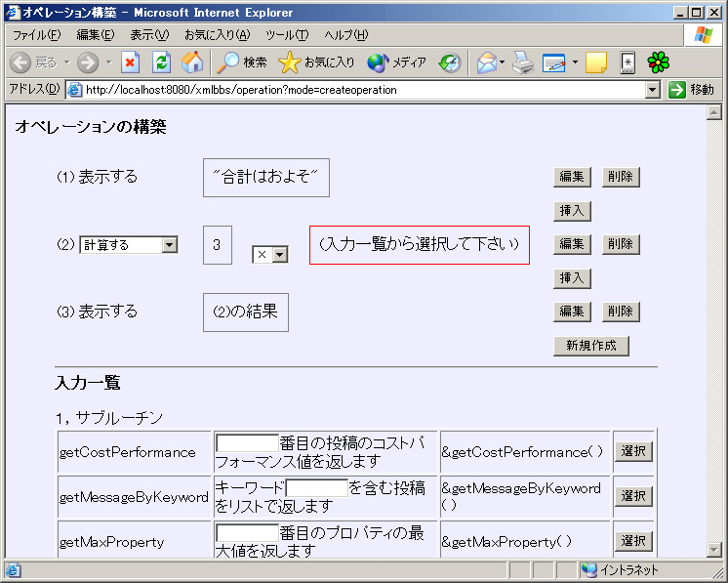This screenshot has width=728, height=583.
Task: Open the Forward button history dropdown arrow
Action: coord(109,62)
